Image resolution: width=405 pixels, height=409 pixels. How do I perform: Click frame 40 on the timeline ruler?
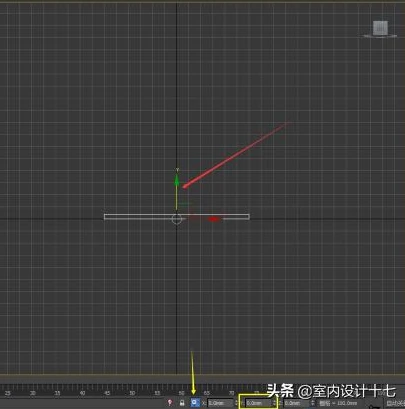pyautogui.click(x=82, y=393)
